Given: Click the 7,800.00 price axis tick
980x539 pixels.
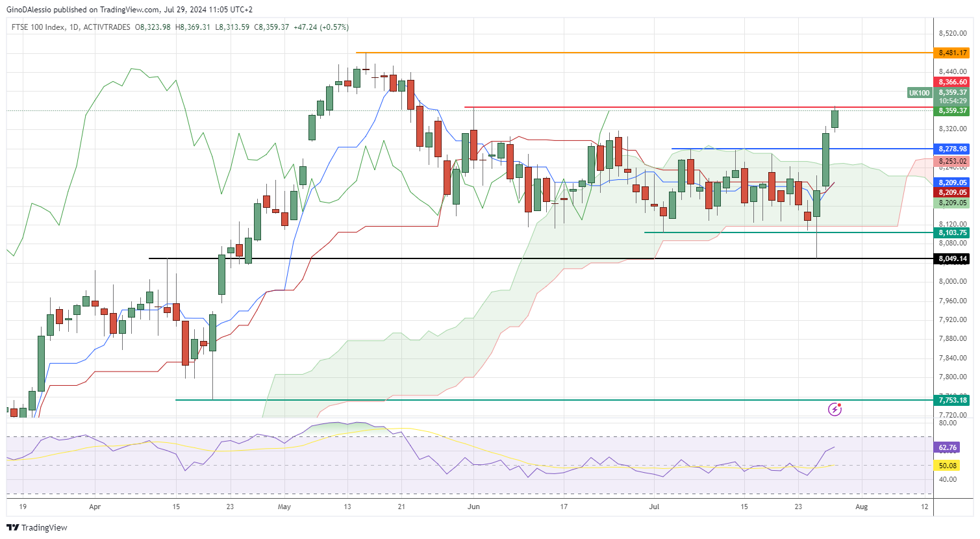Looking at the screenshot, I should coord(953,377).
